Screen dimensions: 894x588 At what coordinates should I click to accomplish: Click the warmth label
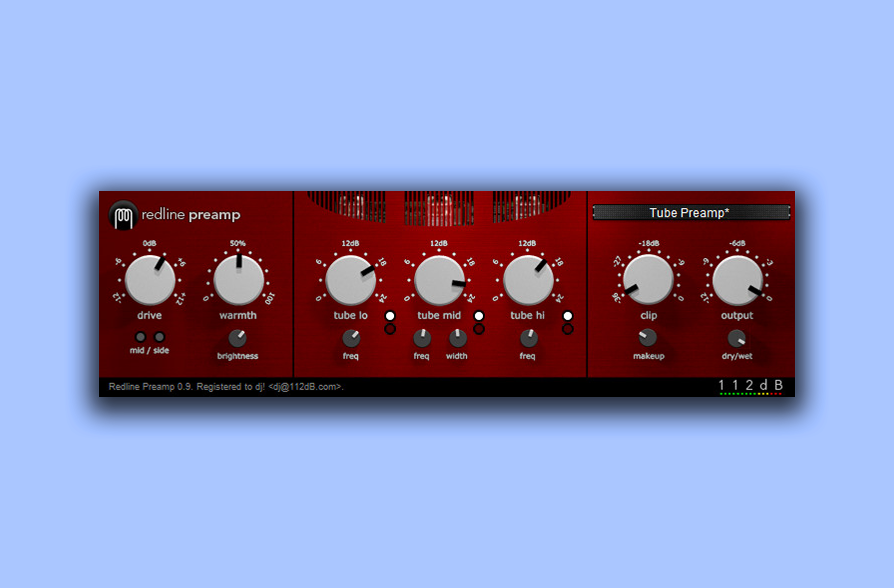tap(238, 315)
